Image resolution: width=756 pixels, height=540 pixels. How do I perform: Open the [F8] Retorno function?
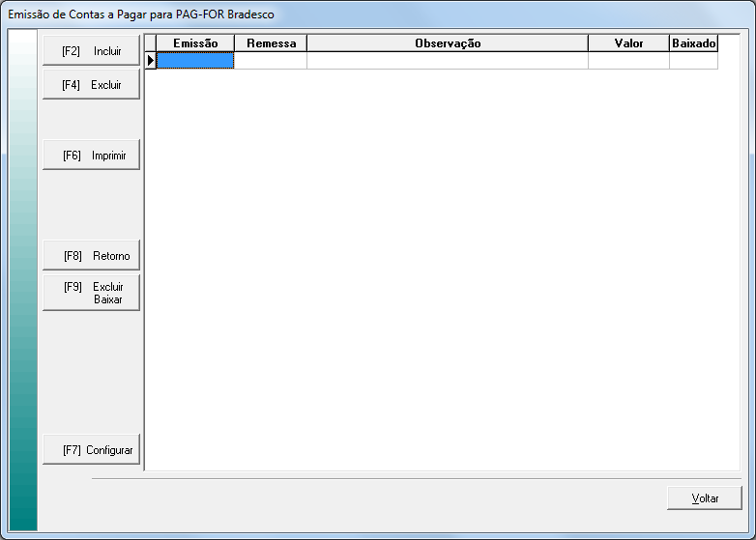click(x=91, y=256)
